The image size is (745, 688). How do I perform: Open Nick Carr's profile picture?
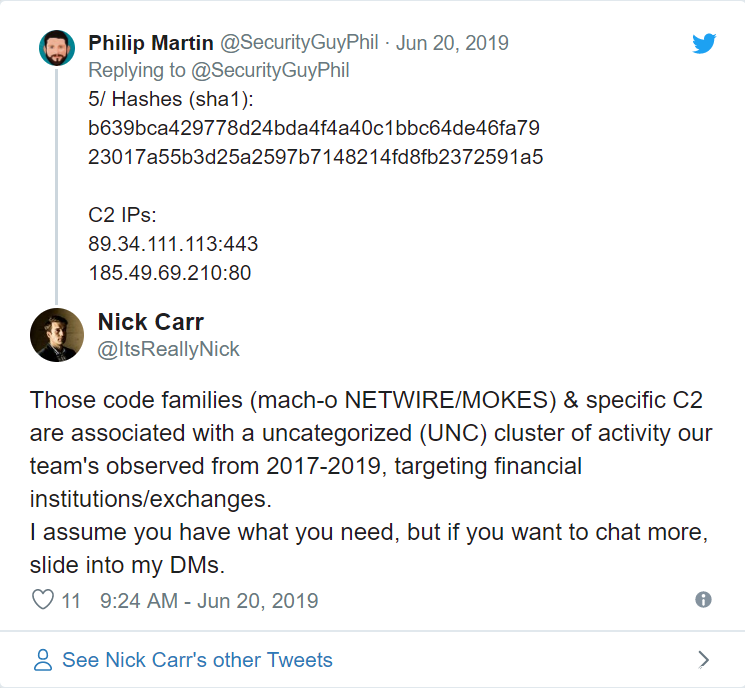[x=57, y=335]
